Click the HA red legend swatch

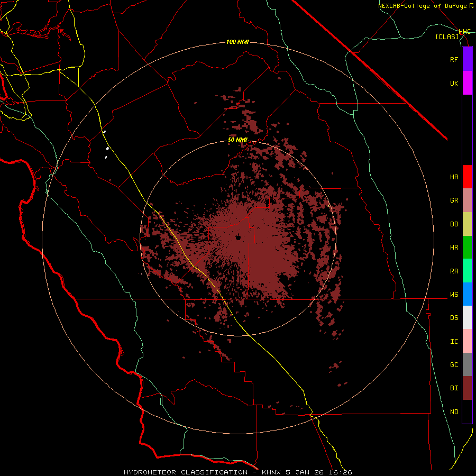(x=467, y=177)
